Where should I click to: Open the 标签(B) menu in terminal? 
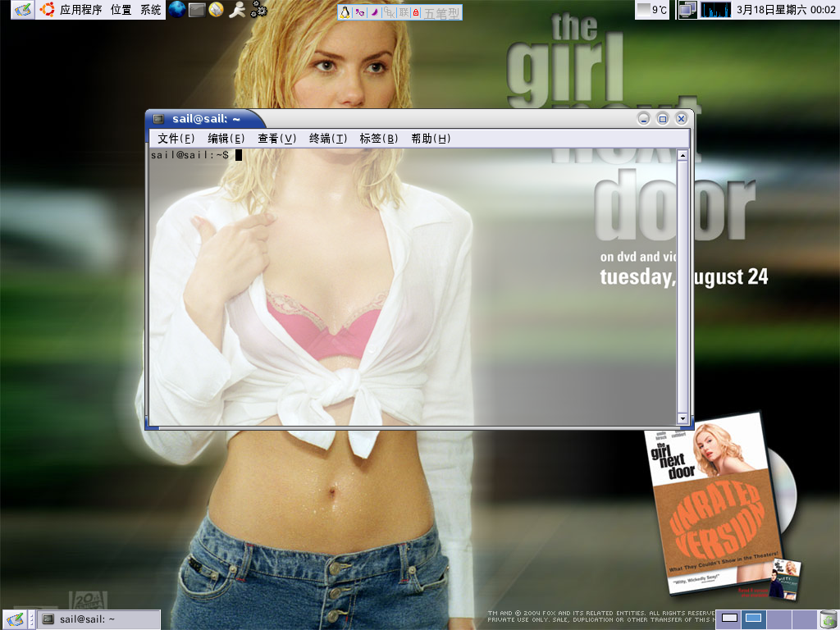(x=379, y=139)
